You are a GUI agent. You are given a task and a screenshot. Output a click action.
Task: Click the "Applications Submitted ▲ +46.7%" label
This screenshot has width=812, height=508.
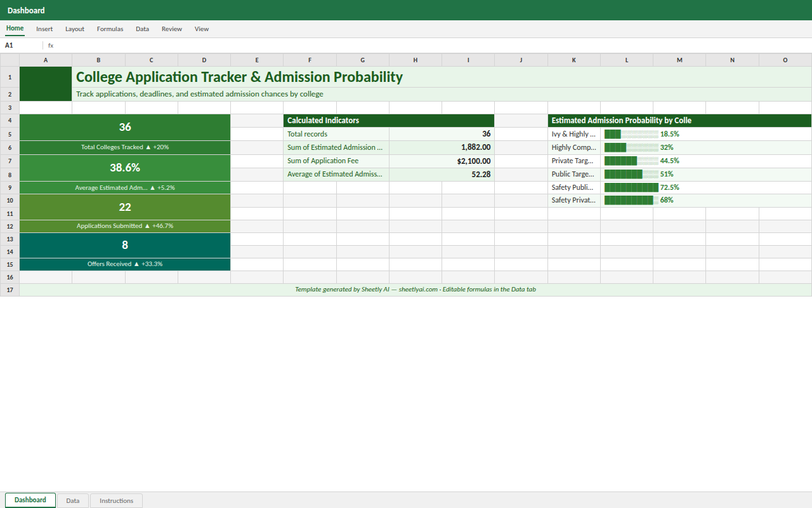click(125, 226)
